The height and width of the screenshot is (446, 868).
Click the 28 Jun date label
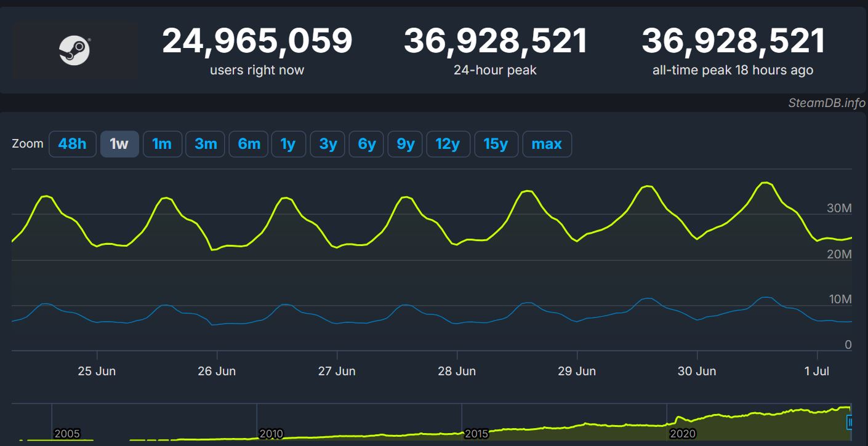[457, 371]
